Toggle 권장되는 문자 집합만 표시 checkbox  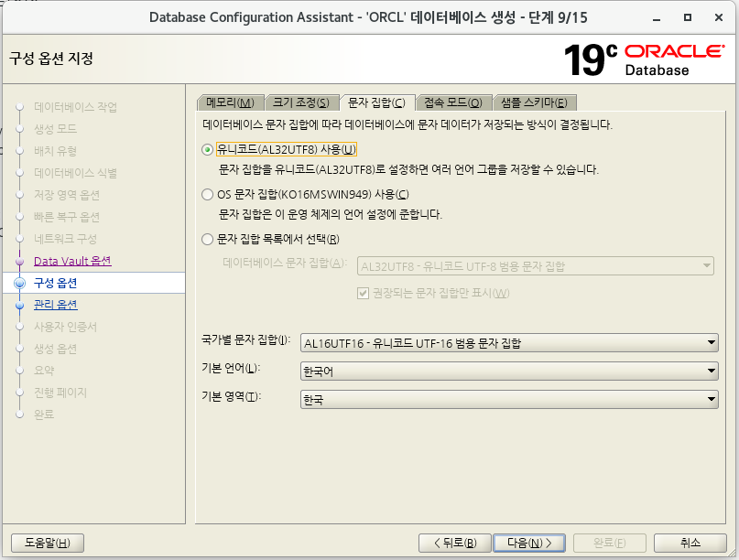tap(363, 294)
